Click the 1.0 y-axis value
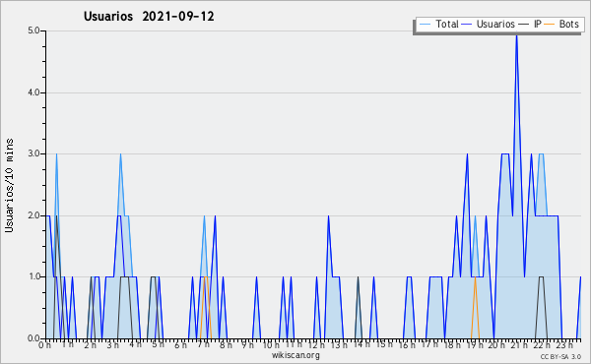 pos(33,276)
